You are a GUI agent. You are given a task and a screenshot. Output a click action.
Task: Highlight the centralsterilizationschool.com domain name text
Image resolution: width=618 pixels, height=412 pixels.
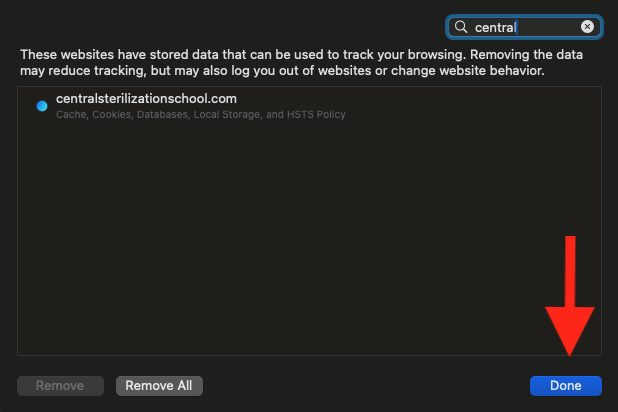pyautogui.click(x=146, y=99)
